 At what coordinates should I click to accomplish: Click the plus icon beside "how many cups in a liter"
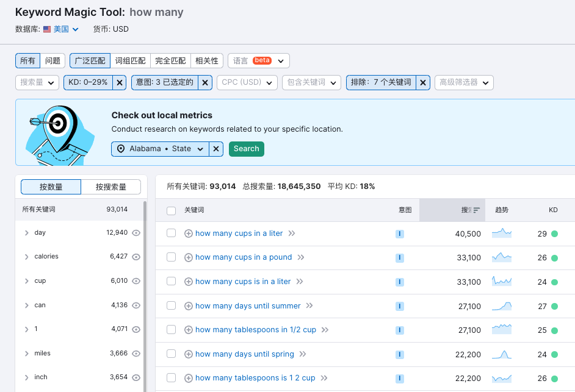188,233
